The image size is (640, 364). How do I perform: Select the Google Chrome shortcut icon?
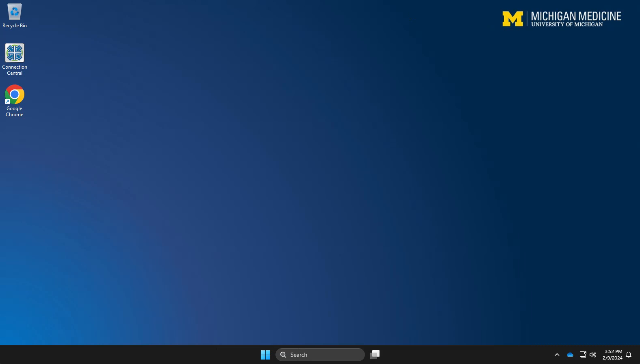click(15, 94)
